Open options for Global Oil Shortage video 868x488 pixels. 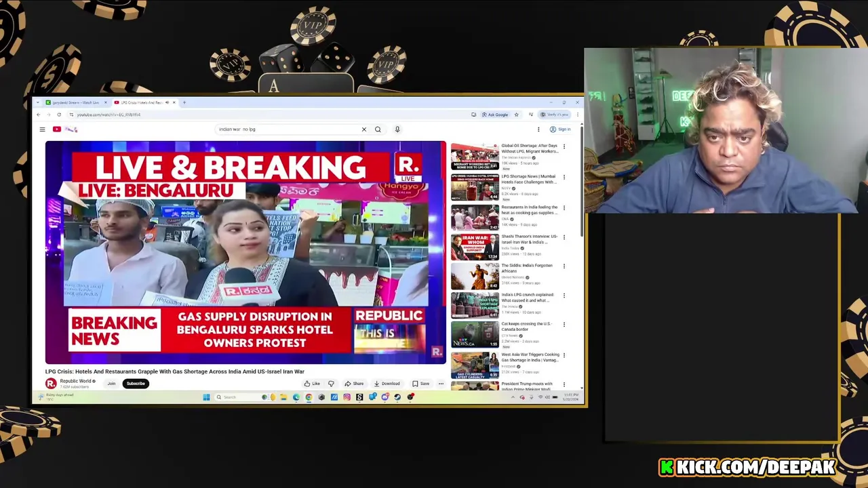[x=564, y=146]
